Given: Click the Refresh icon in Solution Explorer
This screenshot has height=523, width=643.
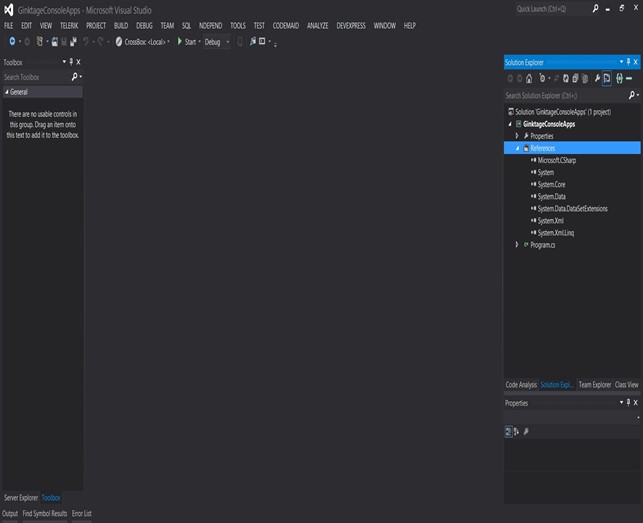Looking at the screenshot, I should (x=566, y=78).
